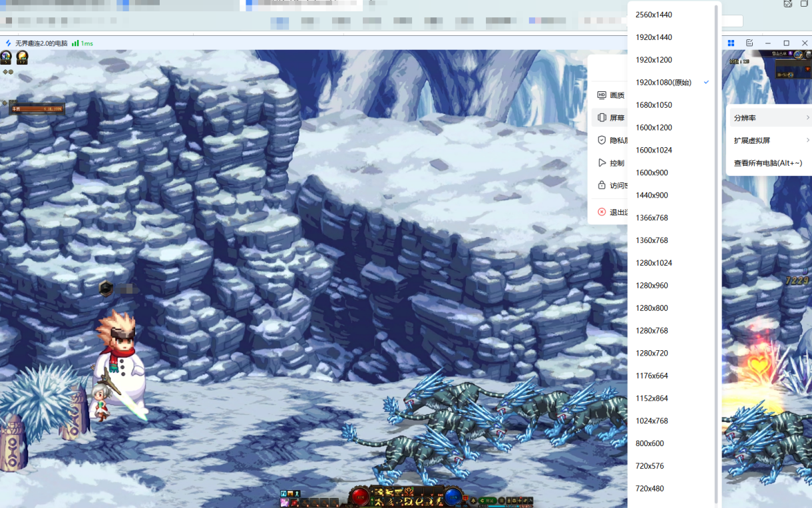The width and height of the screenshot is (812, 508).
Task: Open the note edit icon in title bar
Action: pyautogui.click(x=749, y=43)
